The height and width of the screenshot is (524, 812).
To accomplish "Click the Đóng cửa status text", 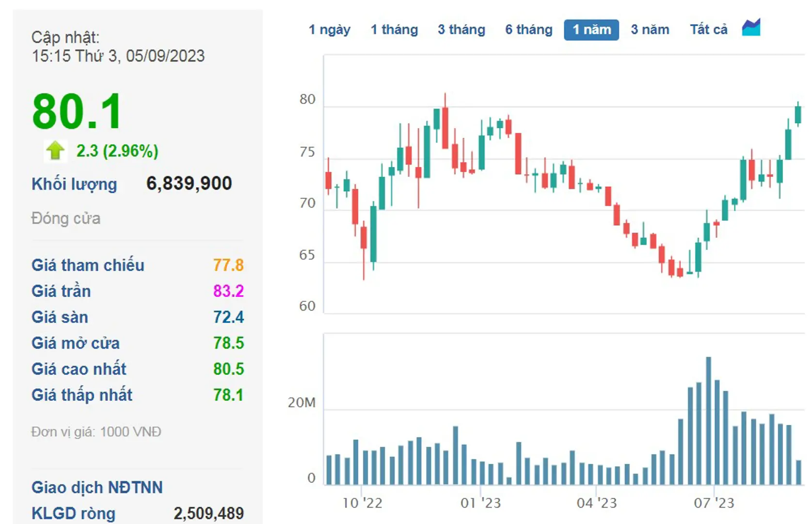I will point(66,218).
